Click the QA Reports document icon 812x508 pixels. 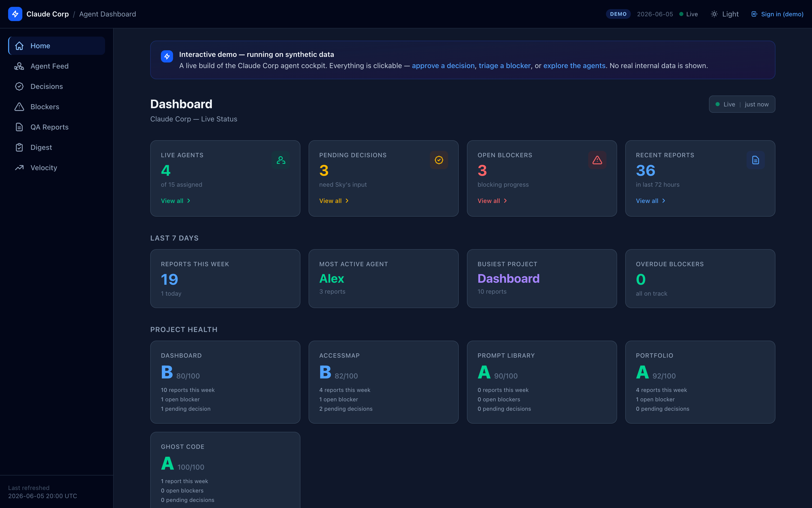coord(20,127)
